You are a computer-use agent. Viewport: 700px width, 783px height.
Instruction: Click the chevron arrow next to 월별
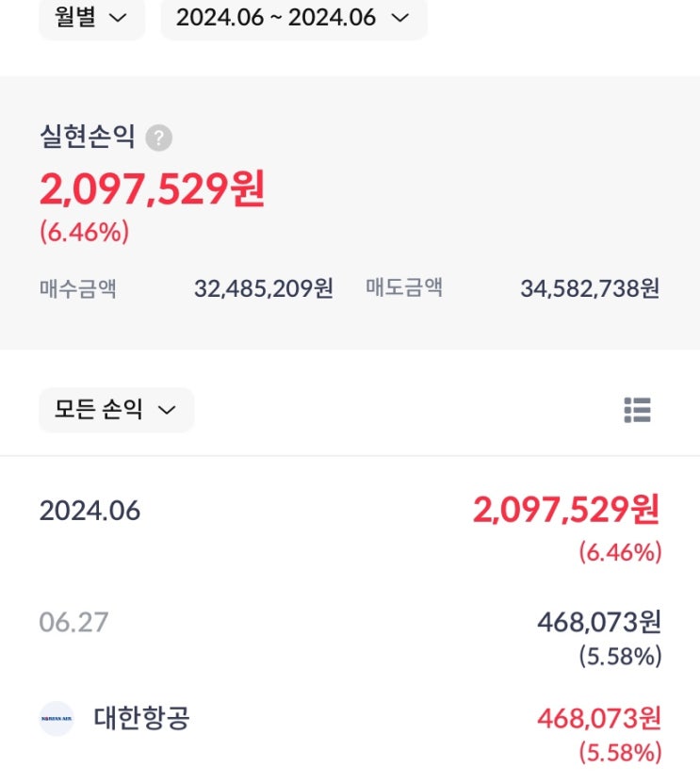[x=118, y=19]
